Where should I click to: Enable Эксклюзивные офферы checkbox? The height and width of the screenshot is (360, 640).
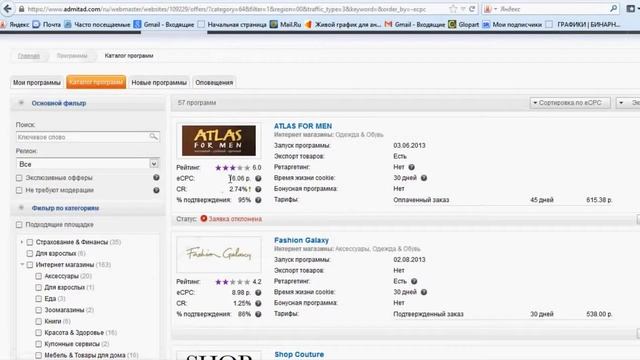[x=19, y=178]
